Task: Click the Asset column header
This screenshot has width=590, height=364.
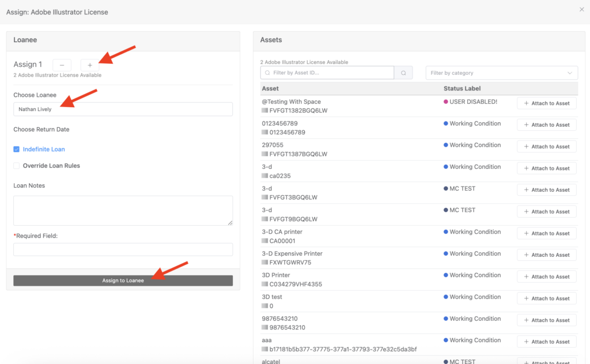Action: point(270,89)
